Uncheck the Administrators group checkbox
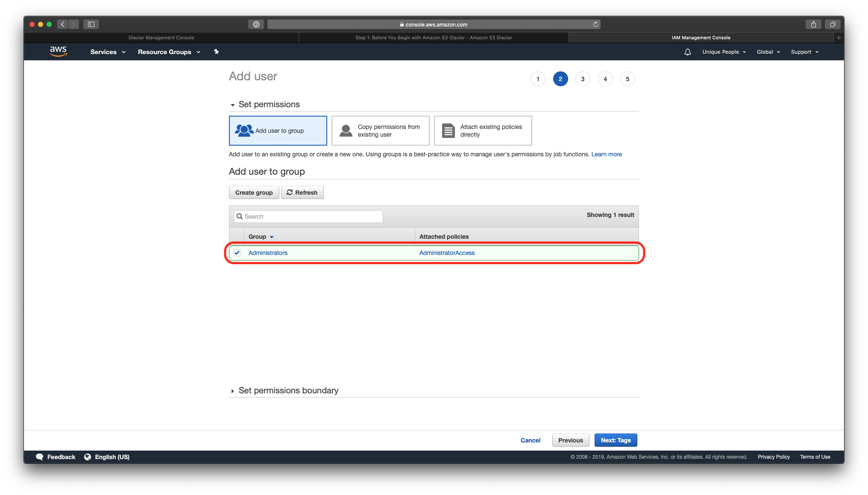The height and width of the screenshot is (495, 868). (x=237, y=253)
